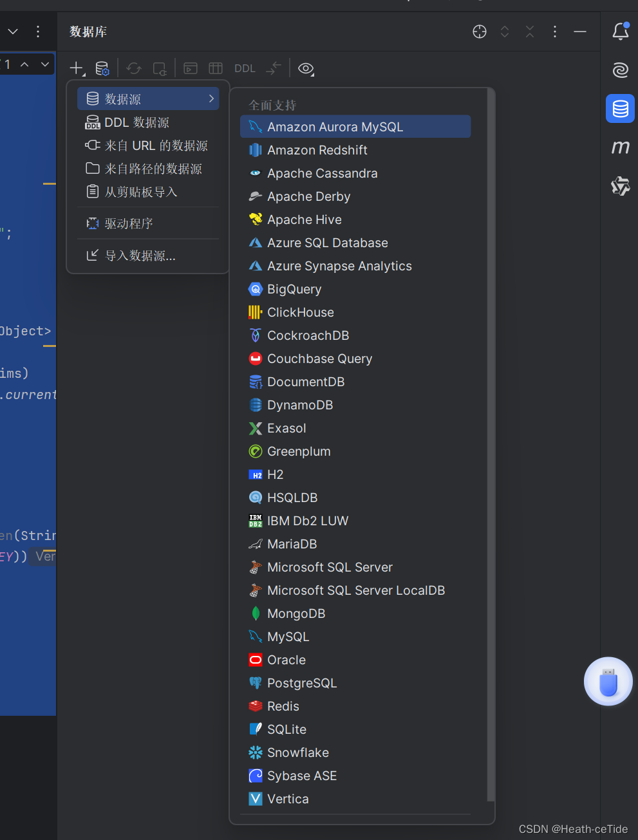Click the previous occurrence up arrow in editor
The width and height of the screenshot is (638, 840).
[24, 64]
